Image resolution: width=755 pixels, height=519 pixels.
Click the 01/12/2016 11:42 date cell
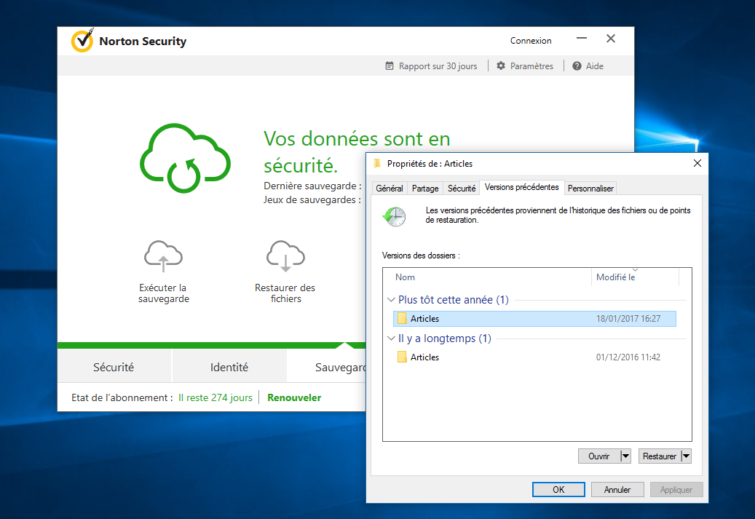pyautogui.click(x=628, y=357)
